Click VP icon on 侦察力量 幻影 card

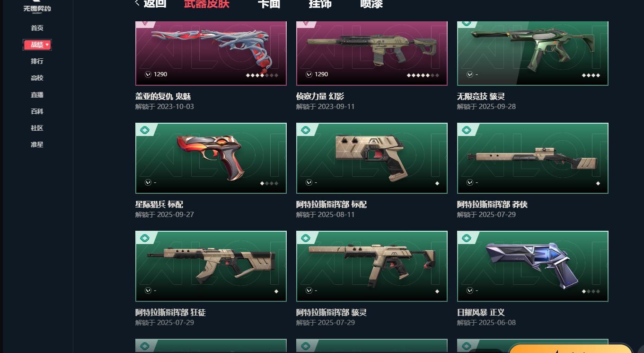(x=309, y=74)
